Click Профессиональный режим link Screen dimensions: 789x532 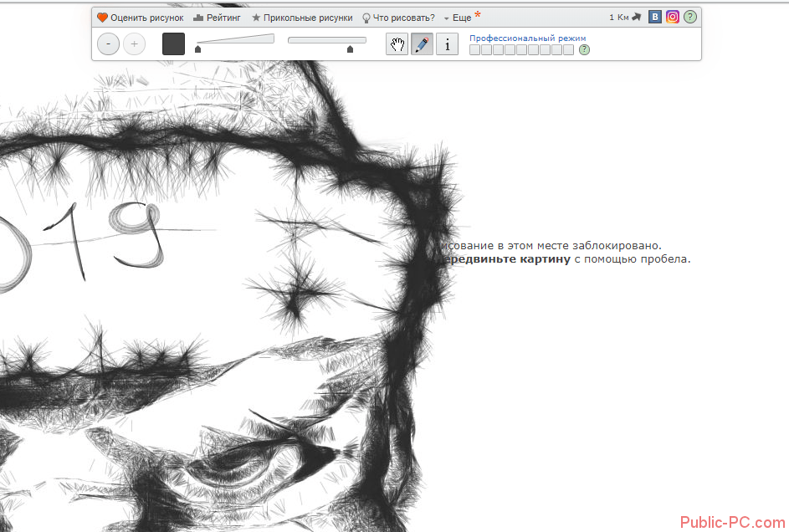(527, 38)
